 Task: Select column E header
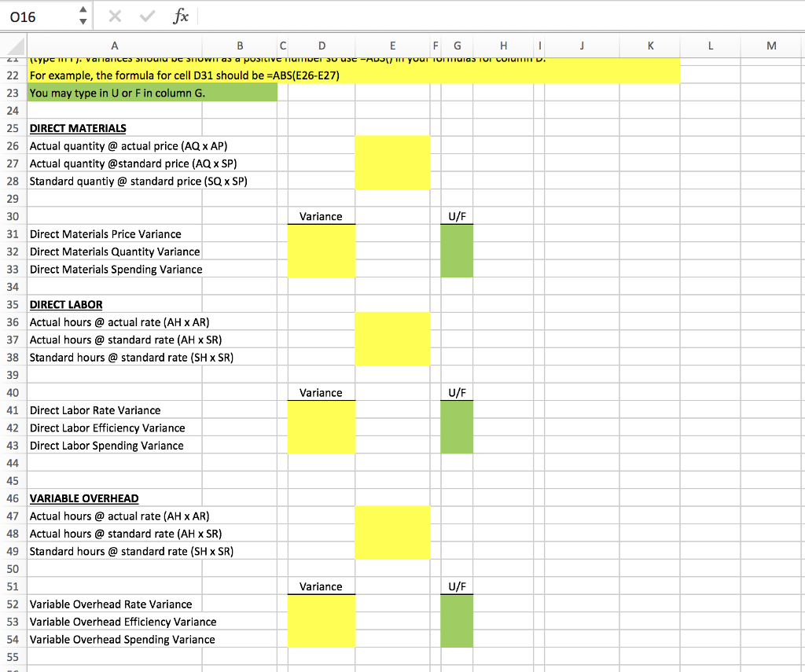click(x=392, y=46)
